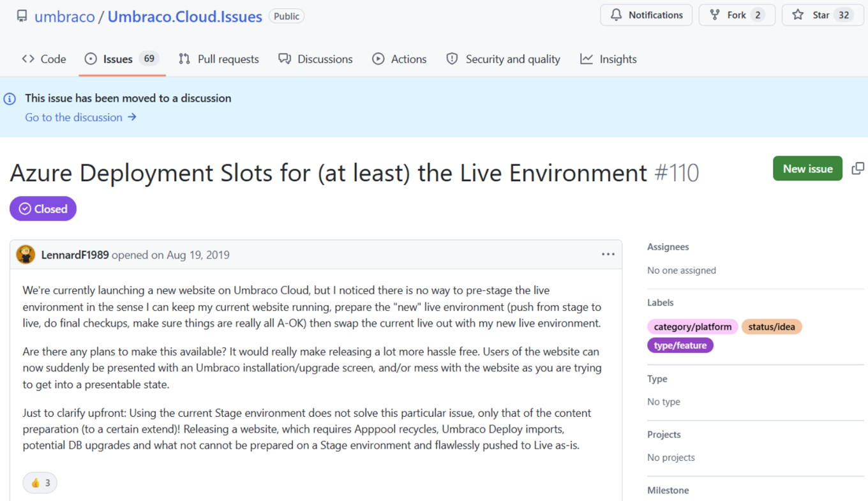Click the Assignees sidebar heading
The height and width of the screenshot is (501, 868).
click(668, 247)
